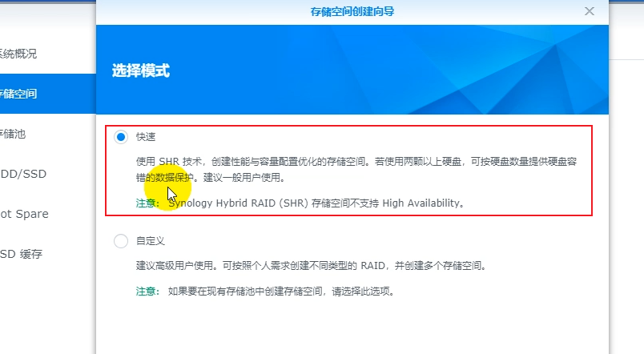Click the 快速 option label text
The width and height of the screenshot is (644, 354).
point(146,137)
